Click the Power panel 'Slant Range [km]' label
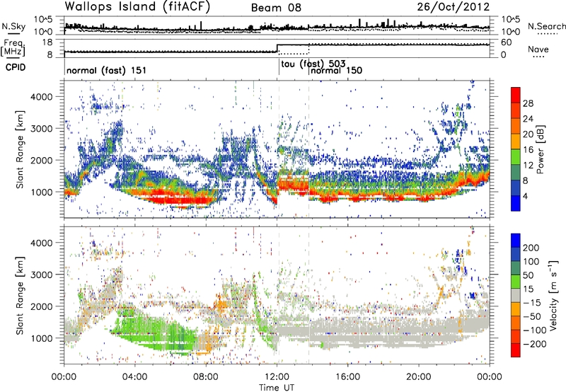This screenshot has height=392, width=566. pos(20,149)
